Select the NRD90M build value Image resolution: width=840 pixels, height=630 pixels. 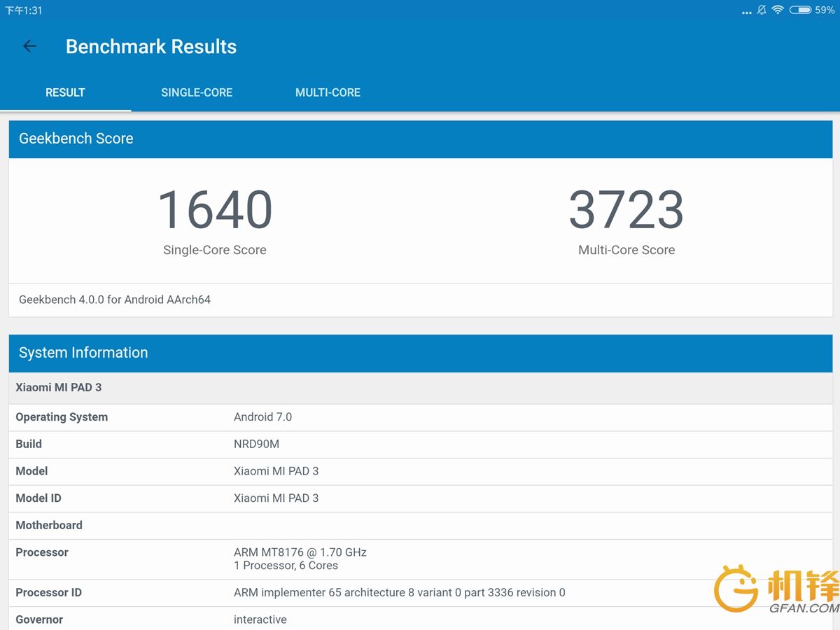[x=256, y=444]
